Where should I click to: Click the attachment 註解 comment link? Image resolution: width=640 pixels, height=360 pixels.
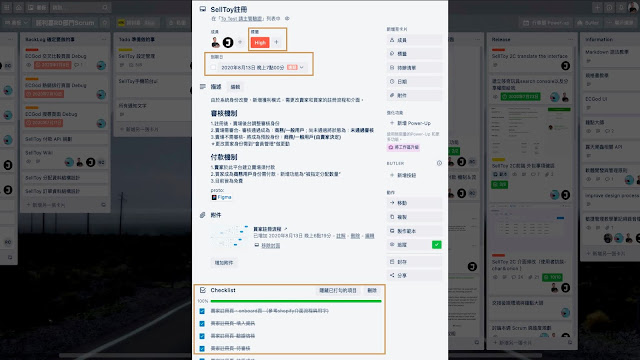[341, 236]
